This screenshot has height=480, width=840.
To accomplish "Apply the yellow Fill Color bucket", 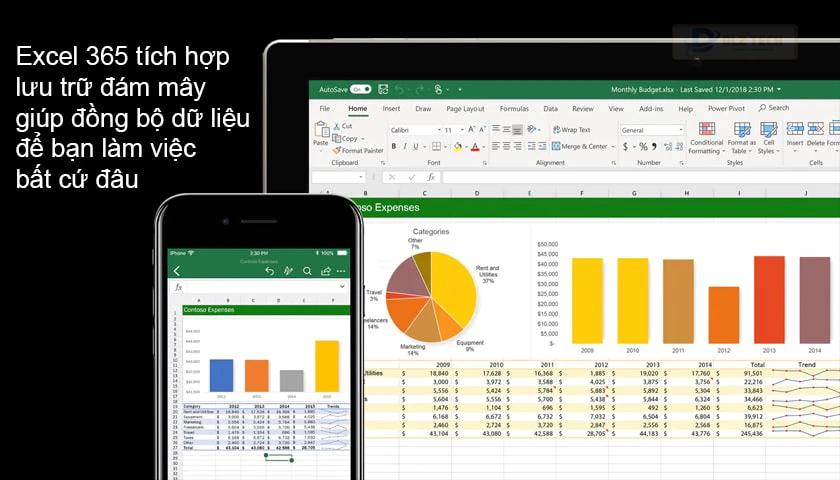I will tap(458, 146).
